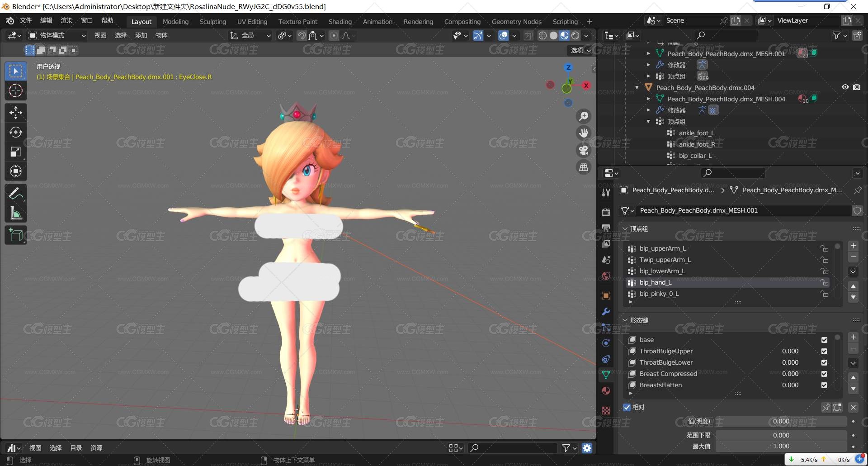Open the 渲染 menu
868x466 pixels.
coord(66,20)
